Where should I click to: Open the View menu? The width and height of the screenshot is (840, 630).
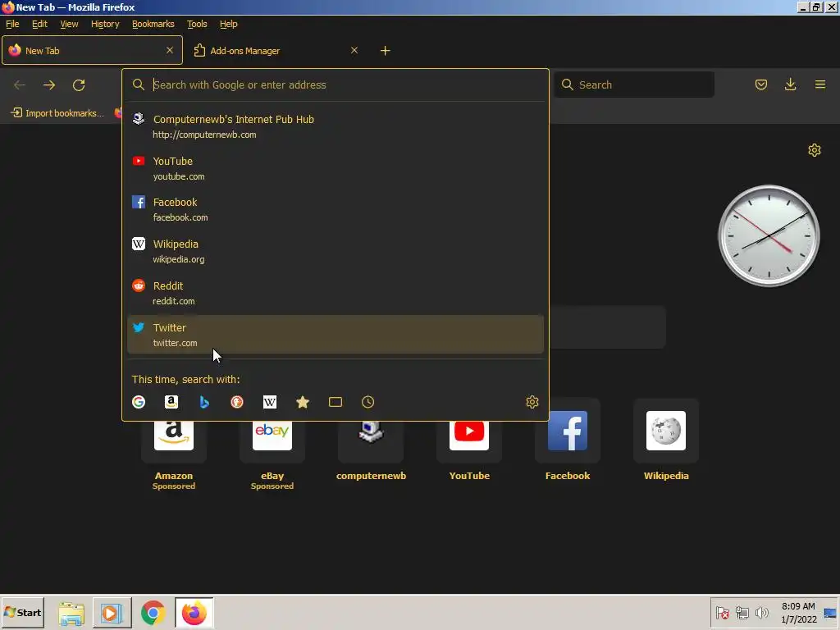point(69,24)
